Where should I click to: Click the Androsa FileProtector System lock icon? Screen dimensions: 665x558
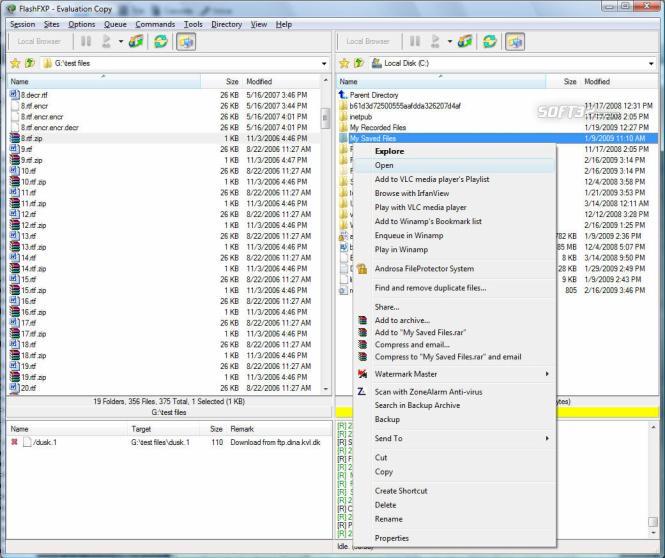point(362,268)
